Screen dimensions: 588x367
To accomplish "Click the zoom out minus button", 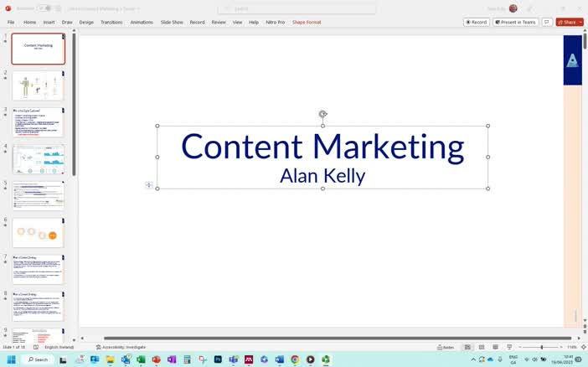I will (520, 347).
